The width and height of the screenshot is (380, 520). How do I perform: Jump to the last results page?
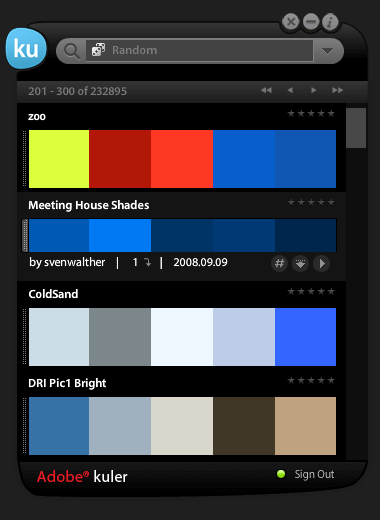[337, 90]
